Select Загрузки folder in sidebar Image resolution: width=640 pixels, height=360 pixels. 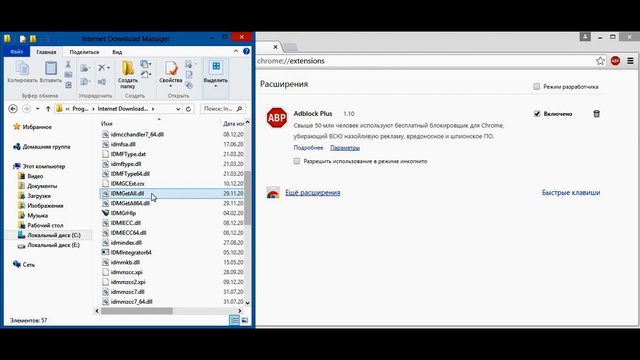click(39, 196)
